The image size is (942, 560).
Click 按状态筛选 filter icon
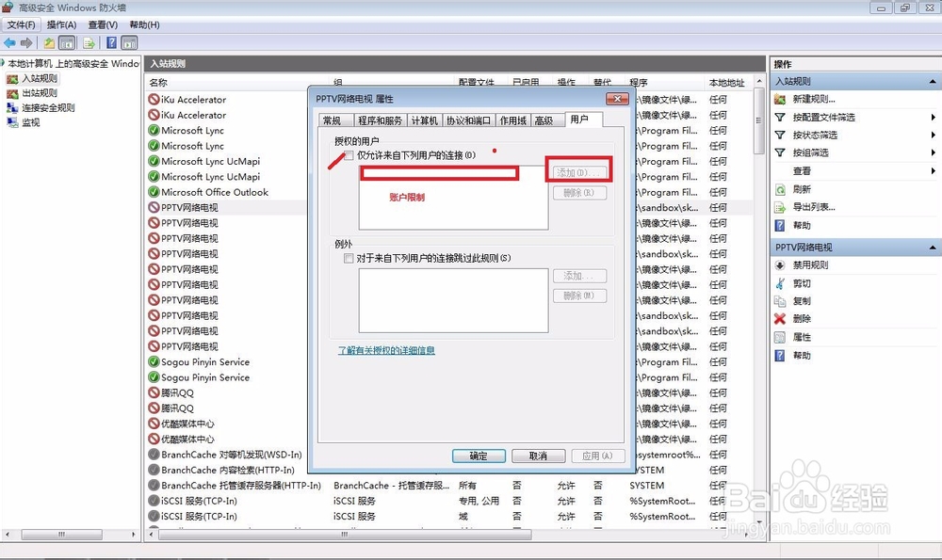pos(780,135)
